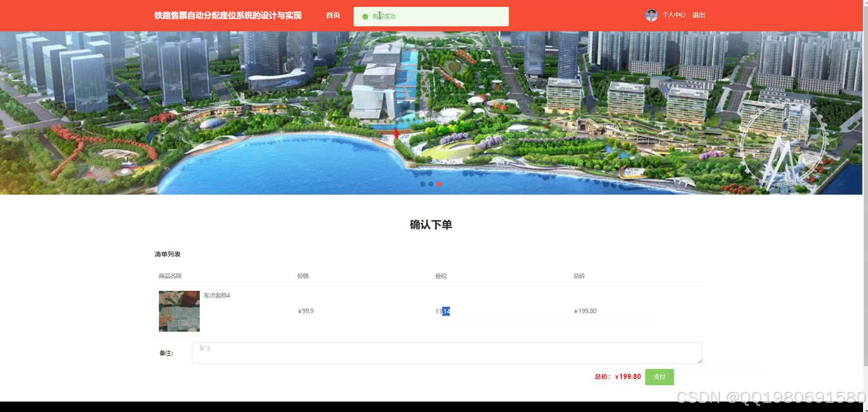
Task: Open 个人中心 from the navigation bar
Action: pyautogui.click(x=675, y=15)
